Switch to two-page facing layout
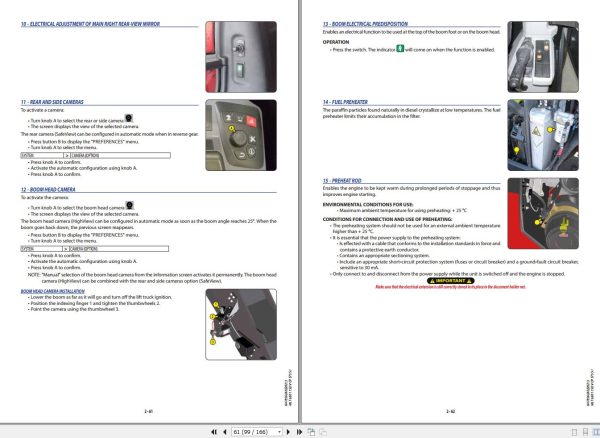Viewport: 600px width, 438px height. coord(596,432)
